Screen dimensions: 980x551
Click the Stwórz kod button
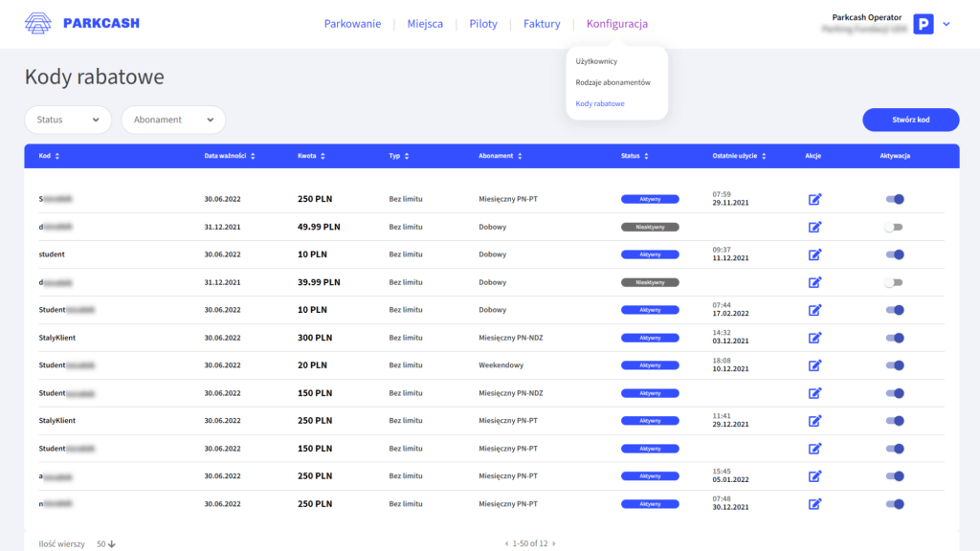[x=910, y=120]
